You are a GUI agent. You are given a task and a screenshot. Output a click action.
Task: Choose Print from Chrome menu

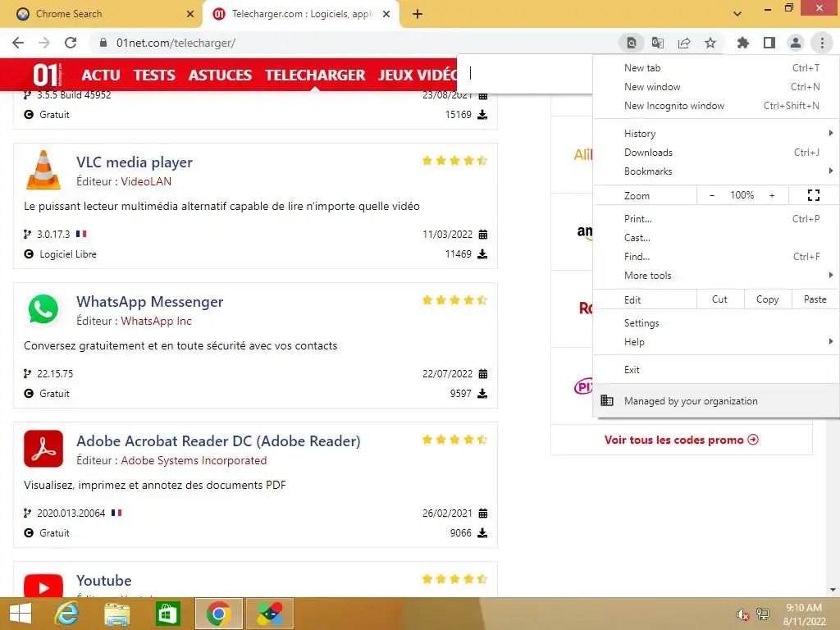(x=715, y=218)
